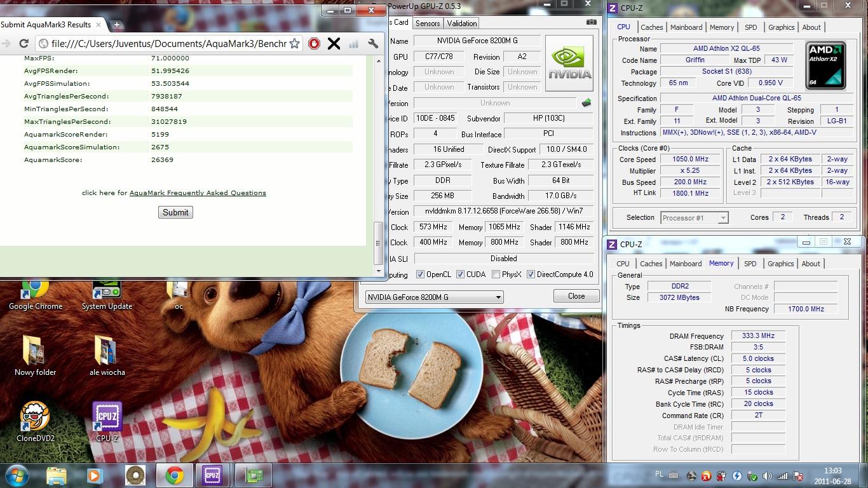Switch to Caches tab in upper CPU-Z
This screenshot has height=488, width=868.
pos(651,27)
